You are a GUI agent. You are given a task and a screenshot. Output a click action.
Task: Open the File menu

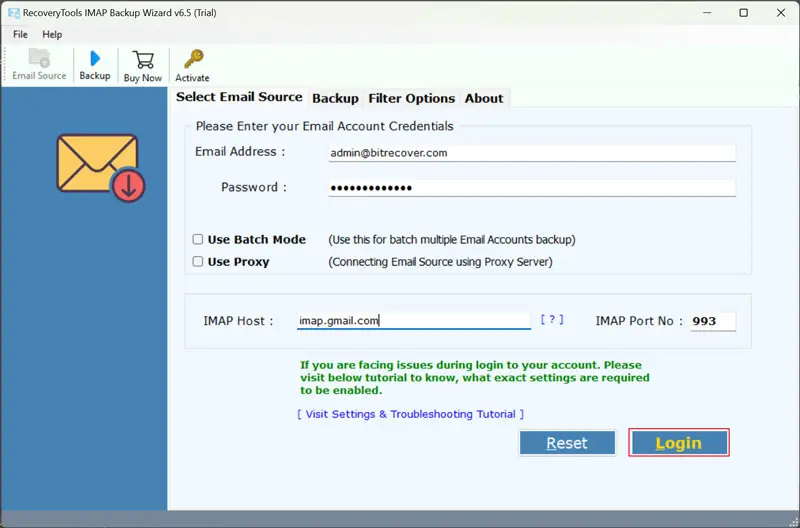tap(20, 34)
